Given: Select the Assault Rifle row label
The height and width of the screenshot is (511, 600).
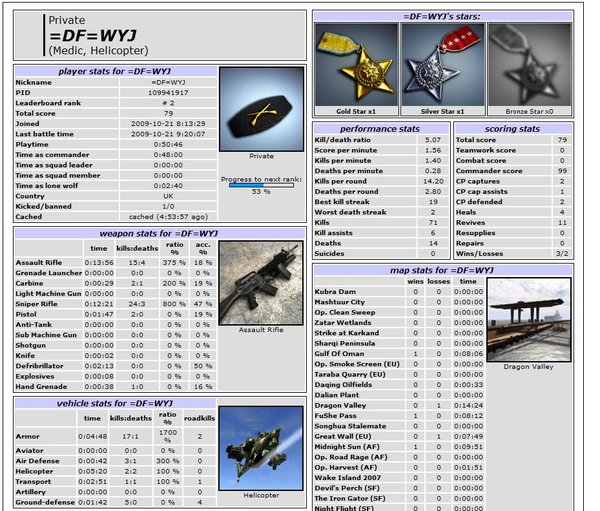Looking at the screenshot, I should tap(39, 263).
